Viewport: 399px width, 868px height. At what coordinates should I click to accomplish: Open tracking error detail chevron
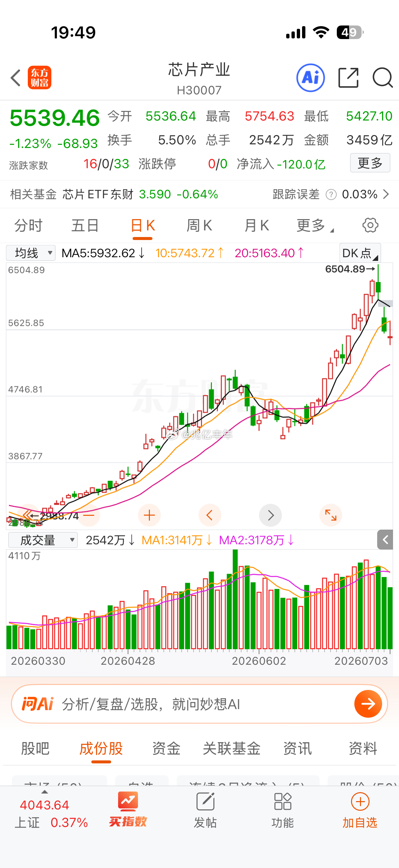386,194
